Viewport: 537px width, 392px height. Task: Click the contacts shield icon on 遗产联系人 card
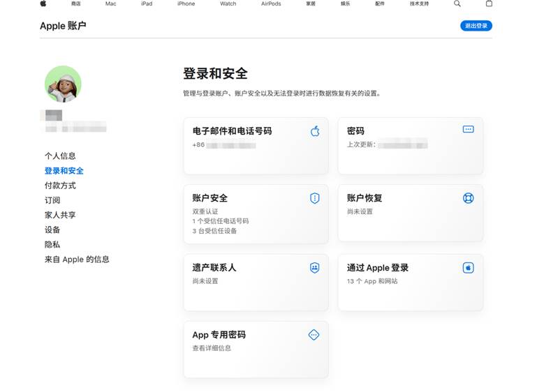click(315, 267)
